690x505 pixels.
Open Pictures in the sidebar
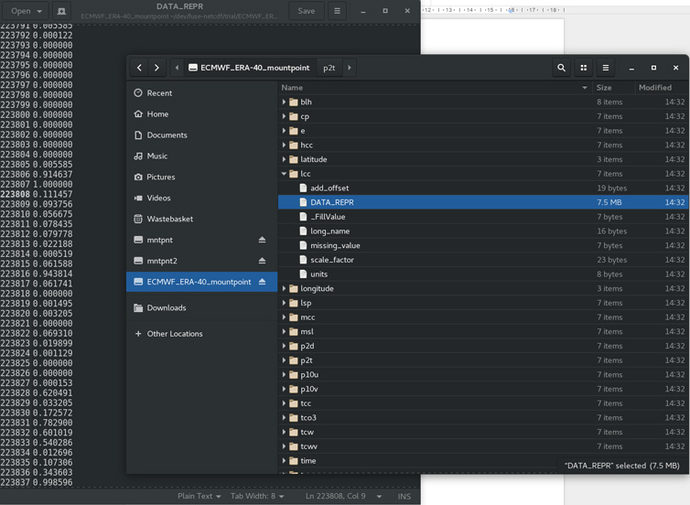coord(202,177)
